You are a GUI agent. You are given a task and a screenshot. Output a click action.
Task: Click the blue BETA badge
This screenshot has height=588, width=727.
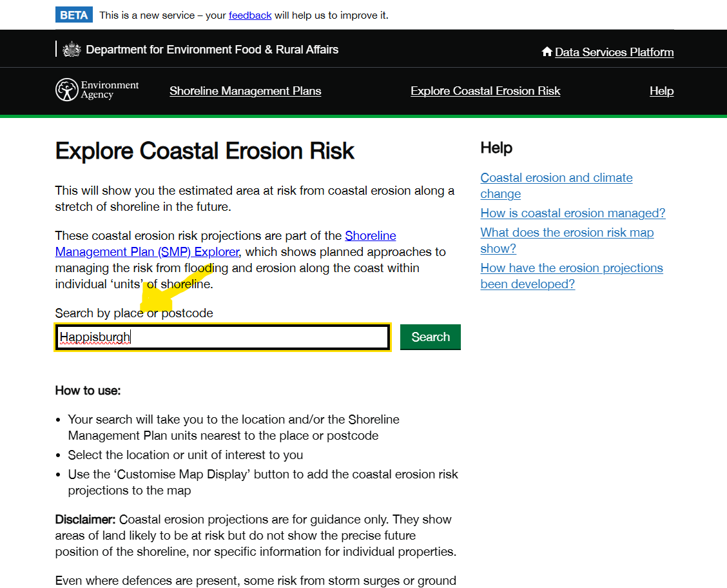click(x=74, y=15)
